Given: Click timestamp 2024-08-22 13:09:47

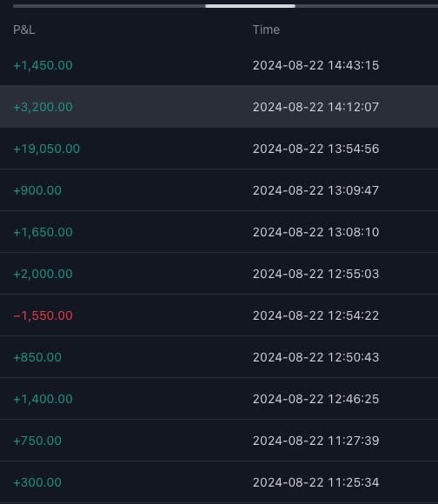Looking at the screenshot, I should [x=315, y=190].
